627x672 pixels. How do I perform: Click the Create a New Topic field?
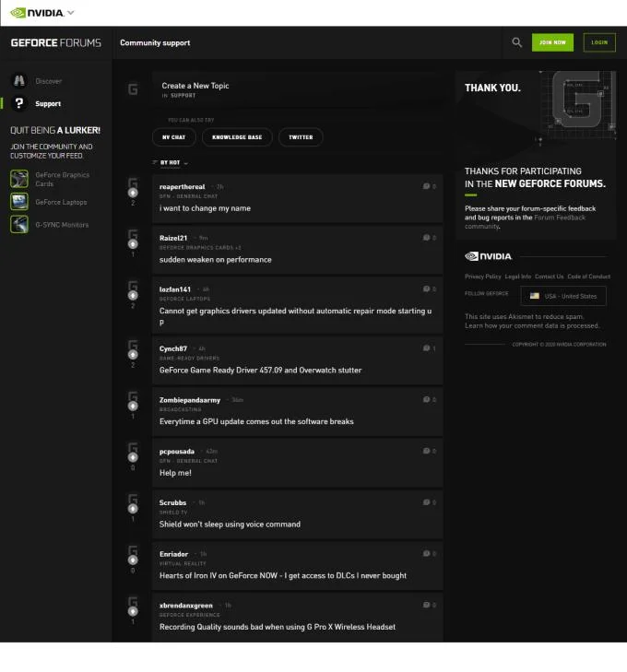pyautogui.click(x=298, y=89)
